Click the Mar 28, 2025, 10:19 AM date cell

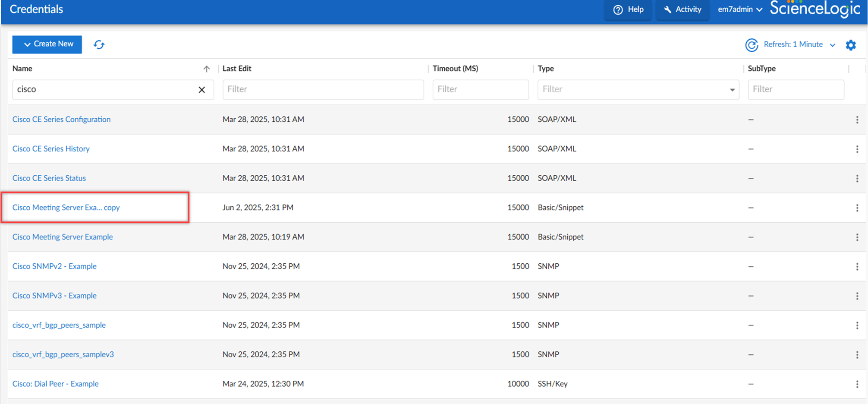click(x=263, y=237)
